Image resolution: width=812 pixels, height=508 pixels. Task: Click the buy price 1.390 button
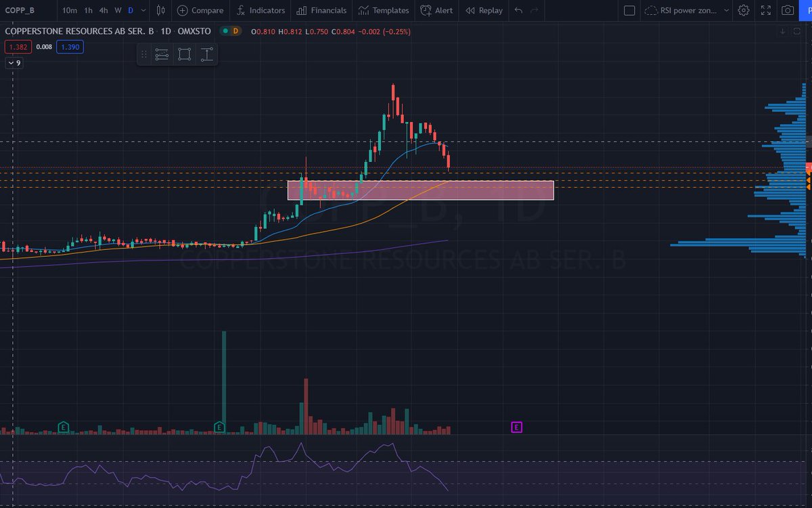[x=70, y=47]
